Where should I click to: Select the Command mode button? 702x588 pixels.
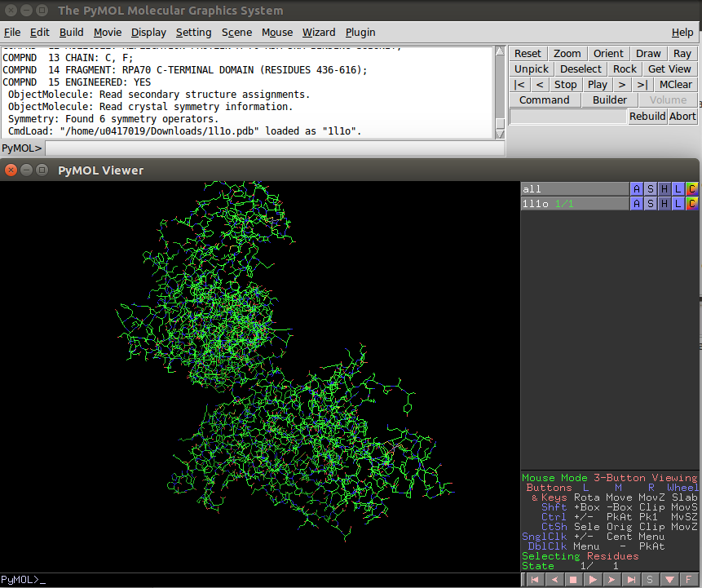click(545, 99)
